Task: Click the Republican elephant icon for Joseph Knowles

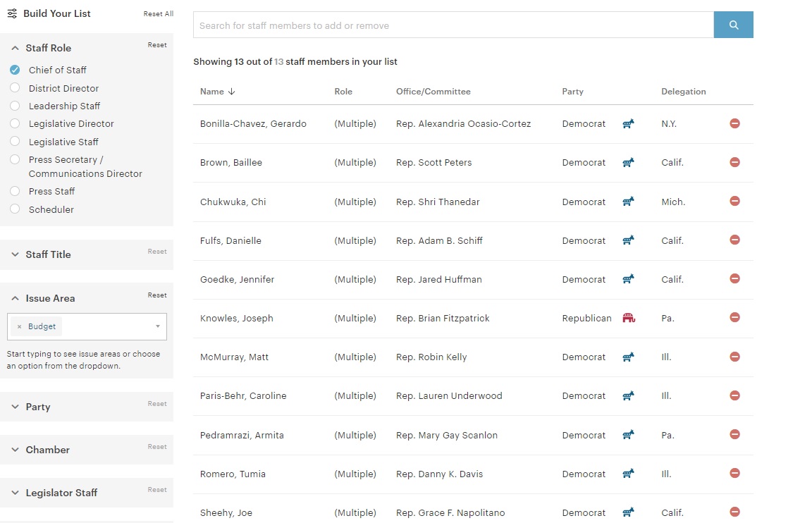Action: [x=629, y=318]
